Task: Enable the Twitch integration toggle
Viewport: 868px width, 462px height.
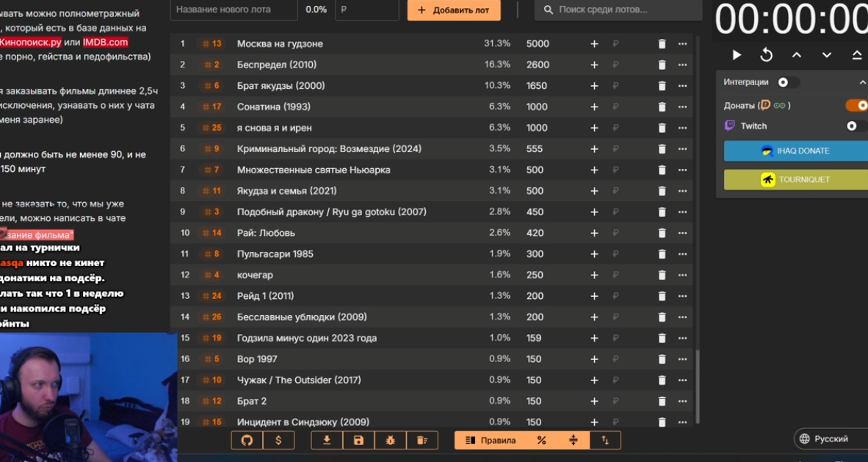Action: pos(855,126)
